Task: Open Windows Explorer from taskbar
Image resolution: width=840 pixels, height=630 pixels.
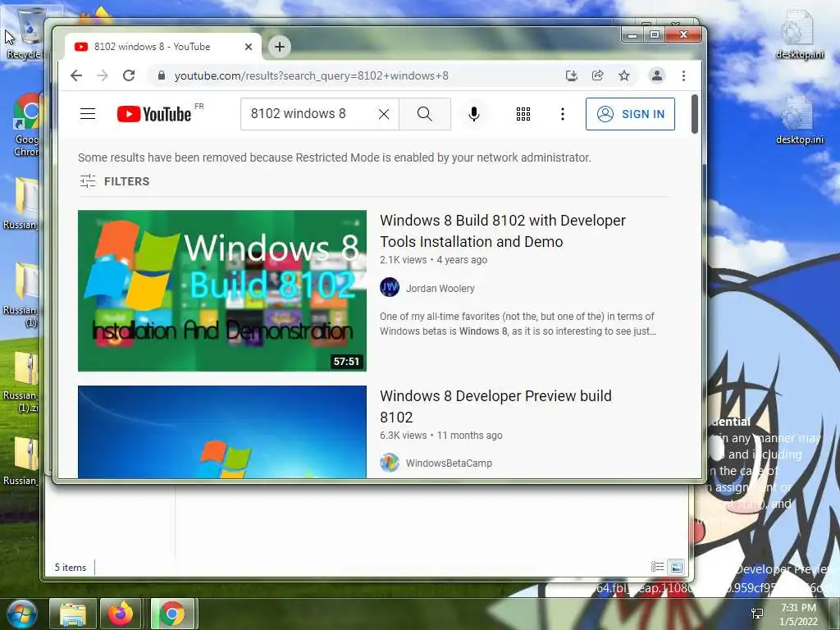Action: (73, 614)
